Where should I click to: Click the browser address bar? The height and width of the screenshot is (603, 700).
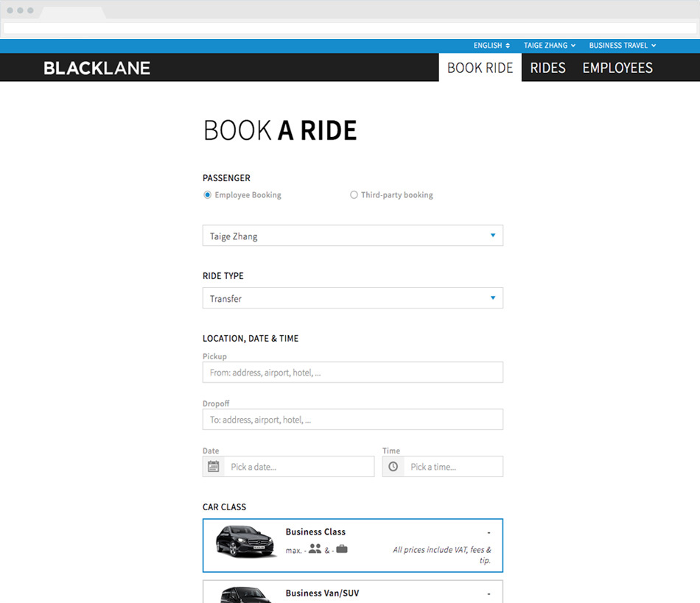click(x=350, y=28)
